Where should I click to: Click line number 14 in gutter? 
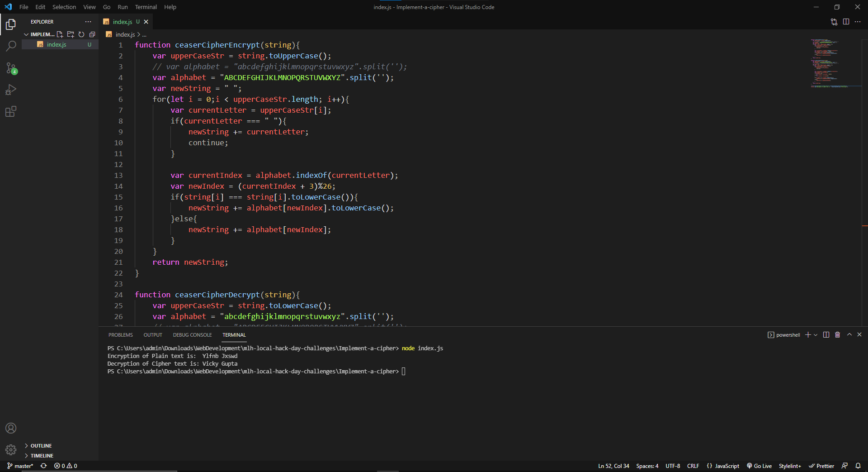tap(118, 186)
